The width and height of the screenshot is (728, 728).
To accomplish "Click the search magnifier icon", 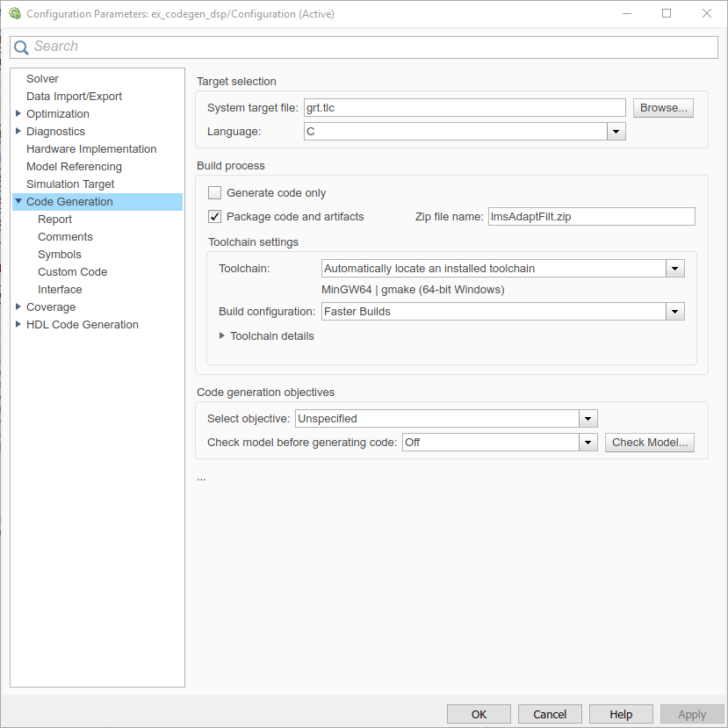I will coord(21,47).
